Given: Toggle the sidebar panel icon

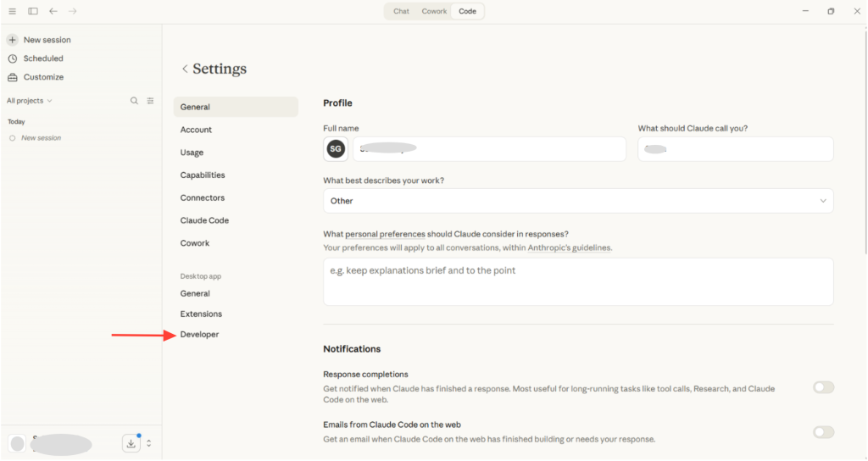Looking at the screenshot, I should (33, 11).
